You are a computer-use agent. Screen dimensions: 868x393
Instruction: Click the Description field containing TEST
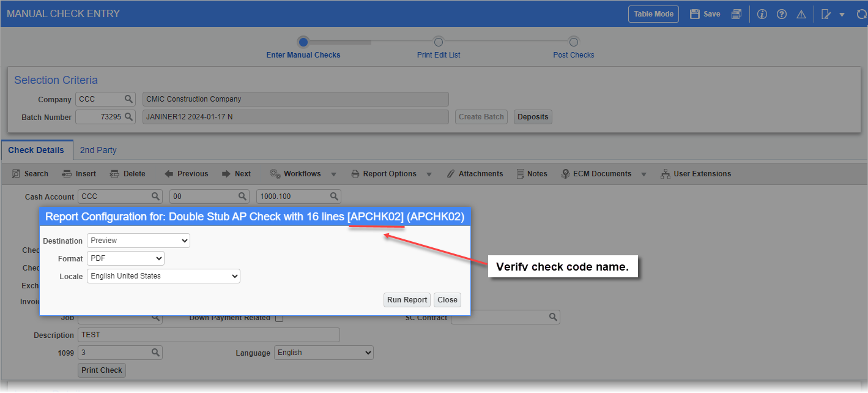click(208, 335)
